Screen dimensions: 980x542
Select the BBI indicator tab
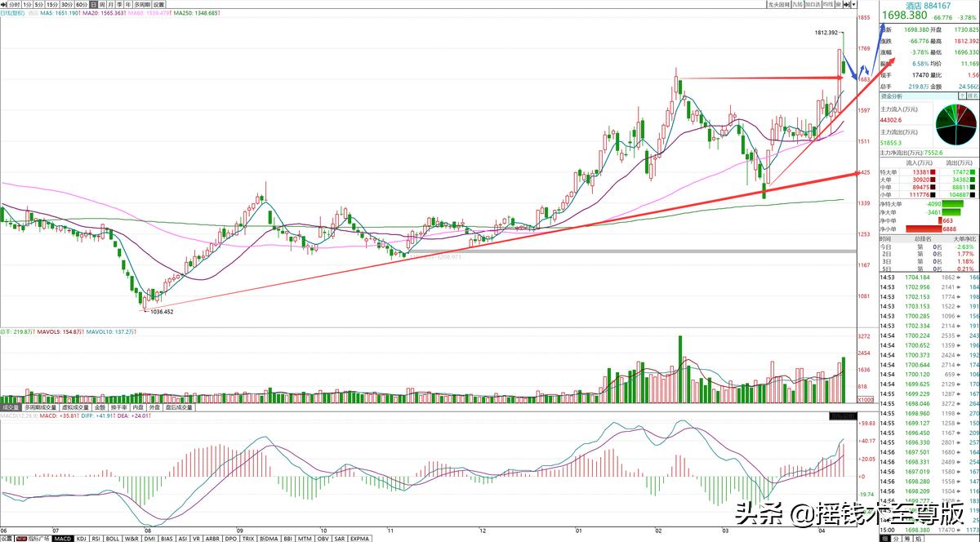click(287, 538)
